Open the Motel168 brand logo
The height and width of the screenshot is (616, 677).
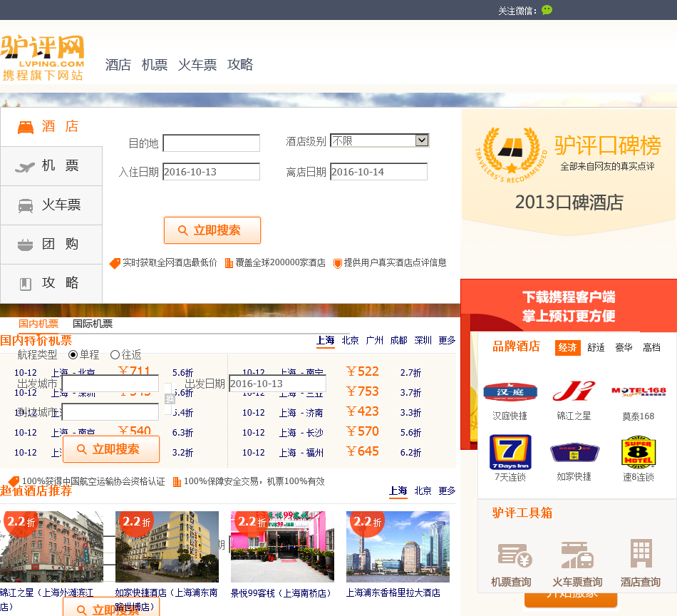point(639,391)
